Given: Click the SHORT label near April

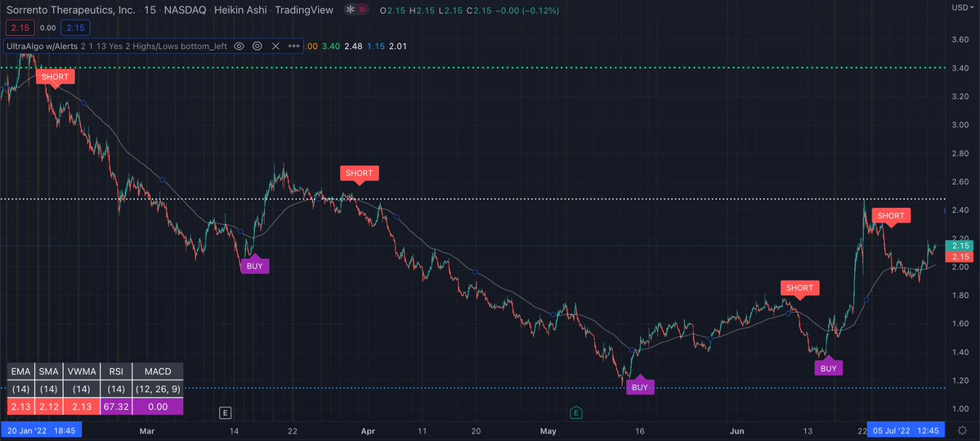Looking at the screenshot, I should (360, 173).
